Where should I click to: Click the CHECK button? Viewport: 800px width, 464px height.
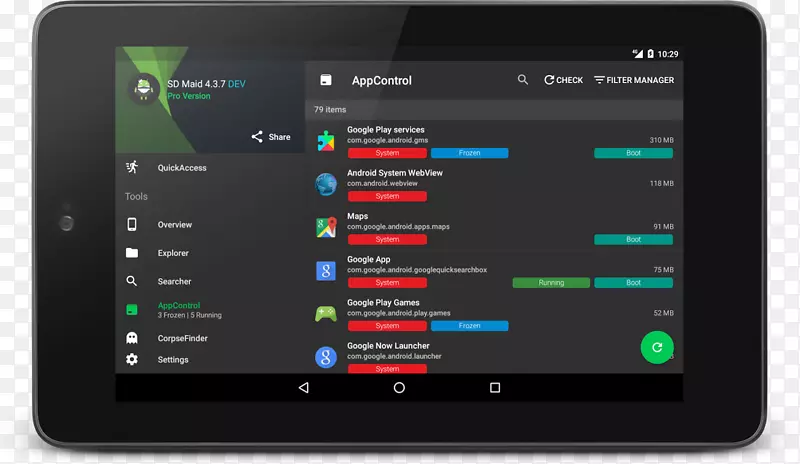click(x=563, y=80)
